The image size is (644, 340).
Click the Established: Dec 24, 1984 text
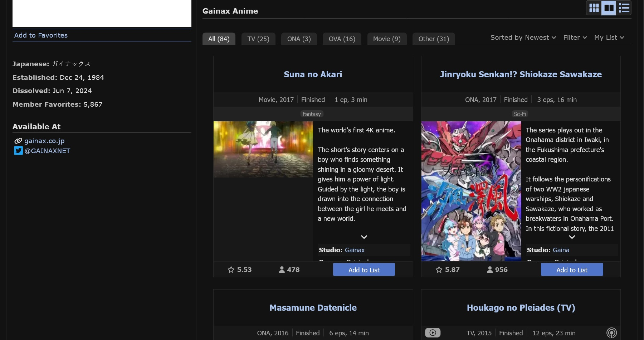tap(58, 77)
